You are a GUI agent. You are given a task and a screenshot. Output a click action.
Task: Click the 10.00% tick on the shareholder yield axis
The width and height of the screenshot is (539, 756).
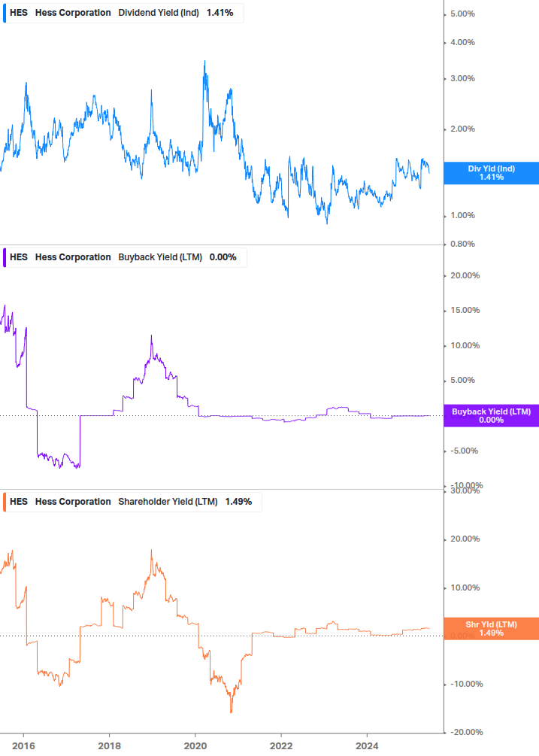(x=465, y=587)
